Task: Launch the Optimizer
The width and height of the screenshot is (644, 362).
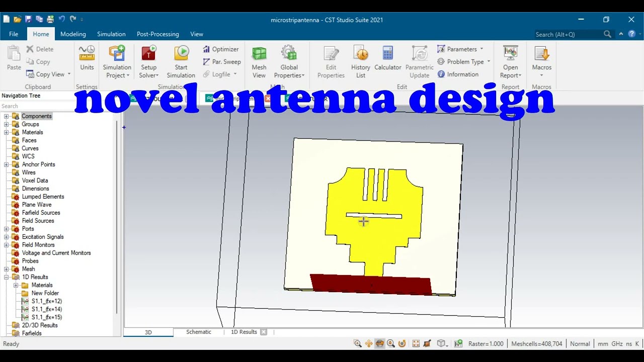Action: tap(221, 49)
